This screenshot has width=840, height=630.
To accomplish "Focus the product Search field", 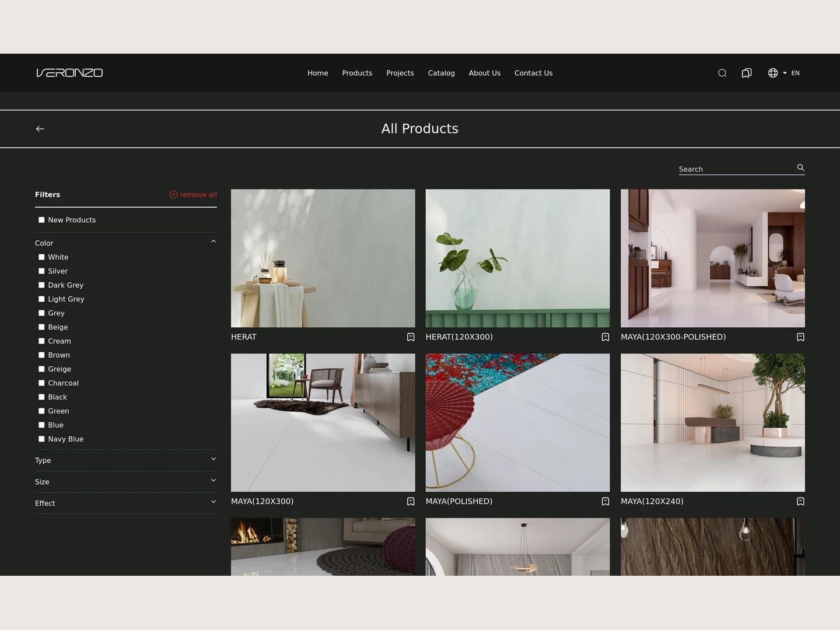I will [x=736, y=169].
